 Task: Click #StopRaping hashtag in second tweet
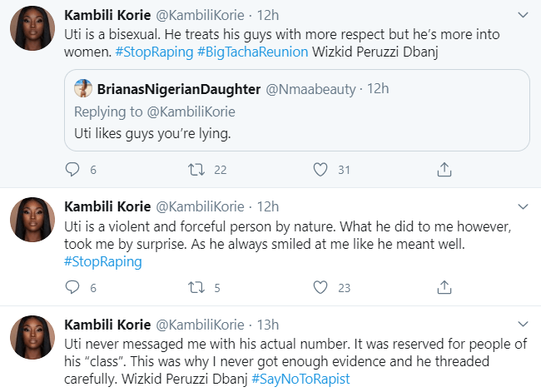(x=102, y=262)
